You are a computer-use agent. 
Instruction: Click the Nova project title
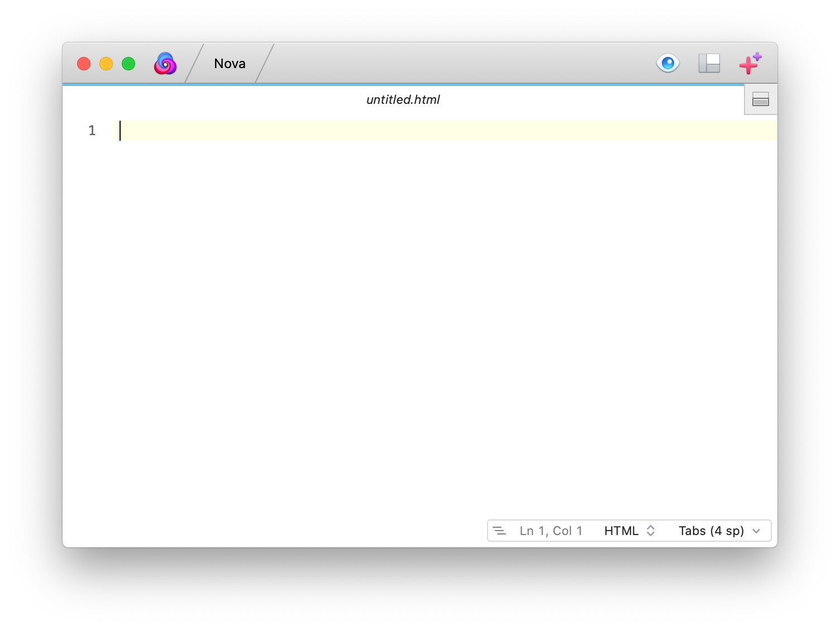230,64
